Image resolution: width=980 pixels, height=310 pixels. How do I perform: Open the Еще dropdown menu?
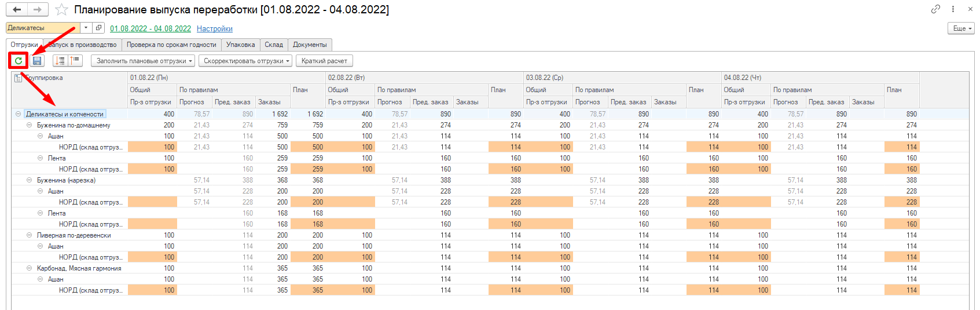pyautogui.click(x=960, y=28)
